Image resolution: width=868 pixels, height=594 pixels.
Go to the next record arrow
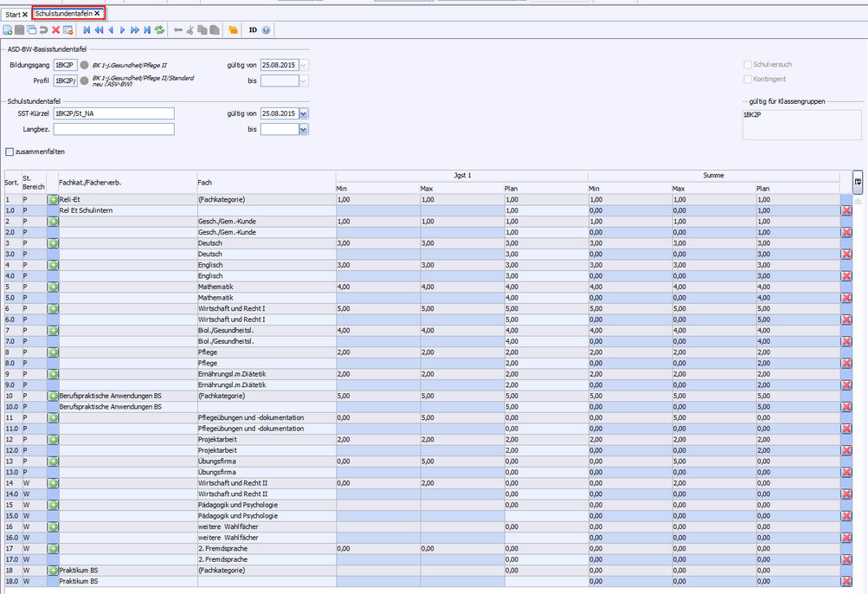click(123, 30)
